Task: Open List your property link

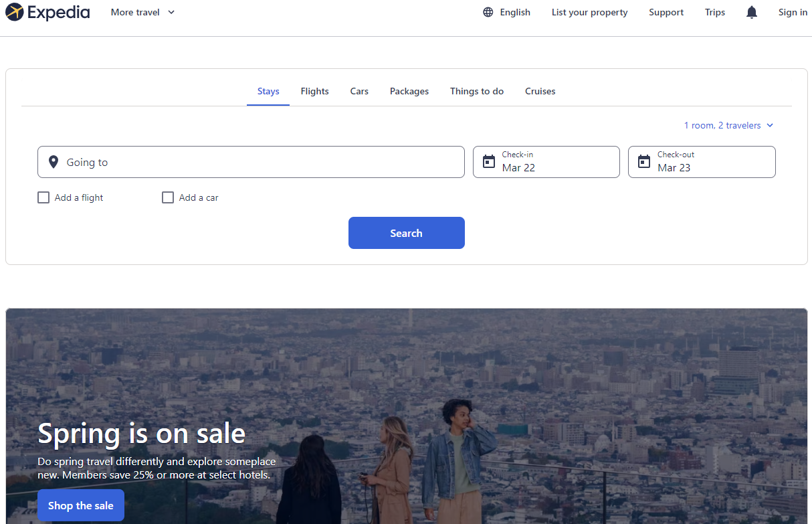Action: 590,12
